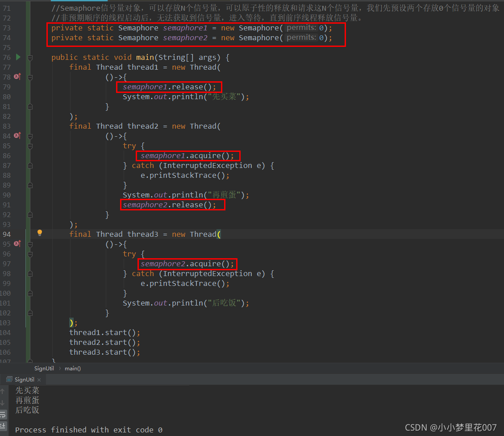Click e.printStackTrace() on line 99

(x=185, y=283)
